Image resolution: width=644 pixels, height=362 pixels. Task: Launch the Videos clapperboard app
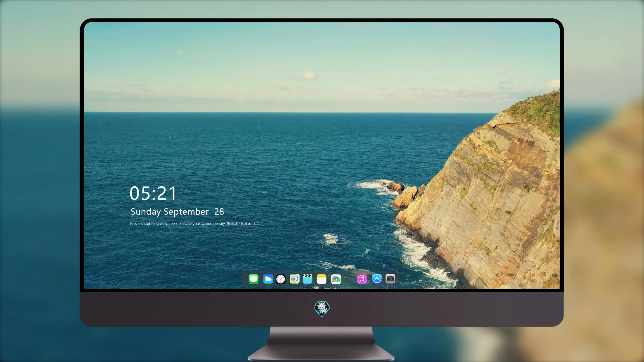tap(308, 279)
